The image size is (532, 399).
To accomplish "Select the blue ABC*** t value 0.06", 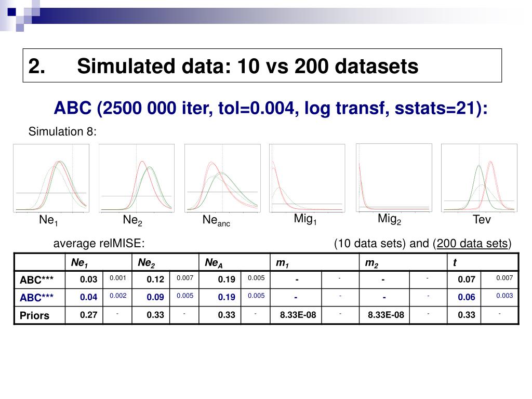I will (467, 297).
